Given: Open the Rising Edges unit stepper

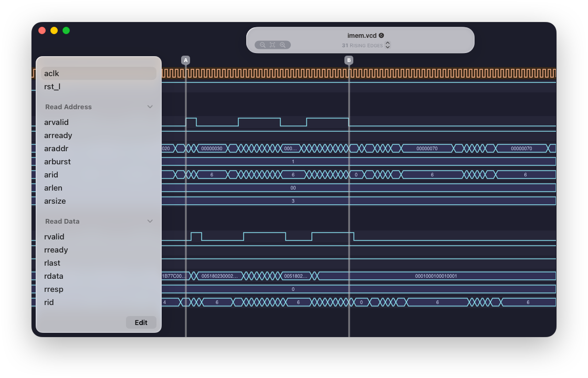Looking at the screenshot, I should pyautogui.click(x=388, y=45).
